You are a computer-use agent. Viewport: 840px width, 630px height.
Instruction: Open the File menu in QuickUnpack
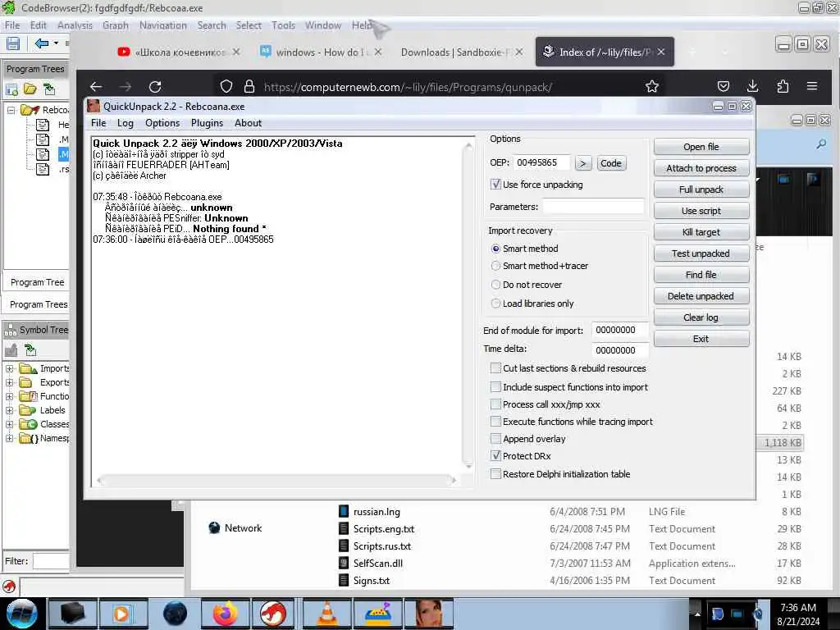tap(98, 123)
